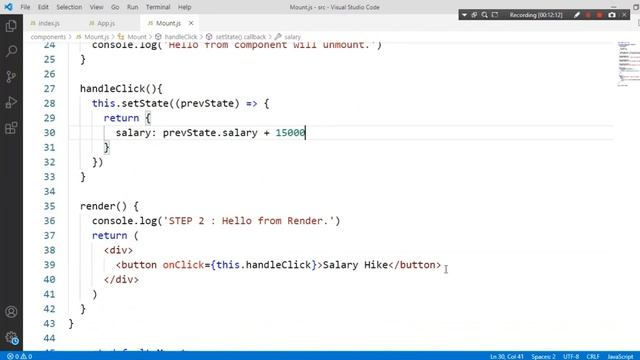Click the window title Mount.js - src - Visual Studio Code

(x=334, y=7)
